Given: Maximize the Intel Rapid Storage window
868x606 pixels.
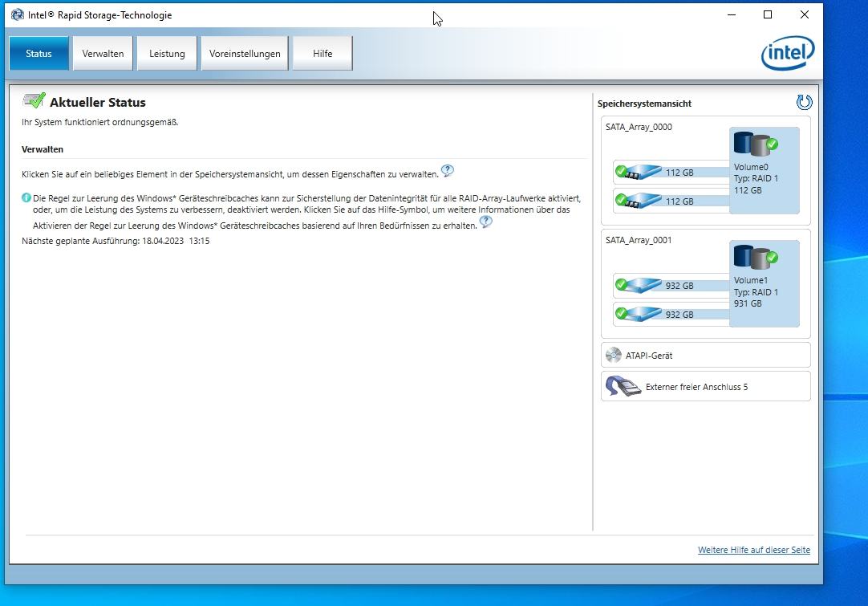Looking at the screenshot, I should coord(767,15).
